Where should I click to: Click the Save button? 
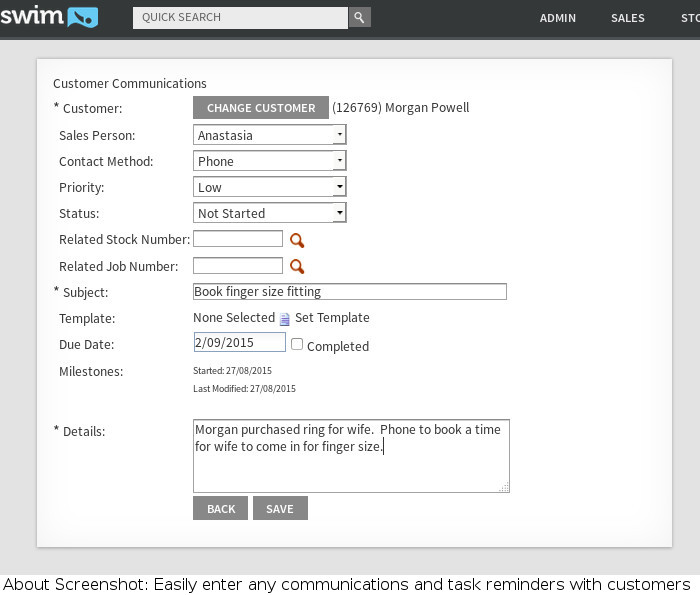pos(280,509)
